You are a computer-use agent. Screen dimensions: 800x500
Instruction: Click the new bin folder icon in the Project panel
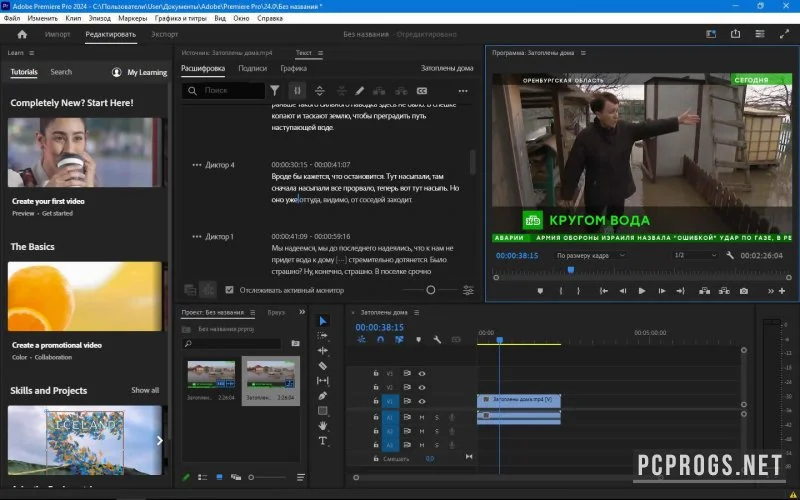[x=295, y=343]
